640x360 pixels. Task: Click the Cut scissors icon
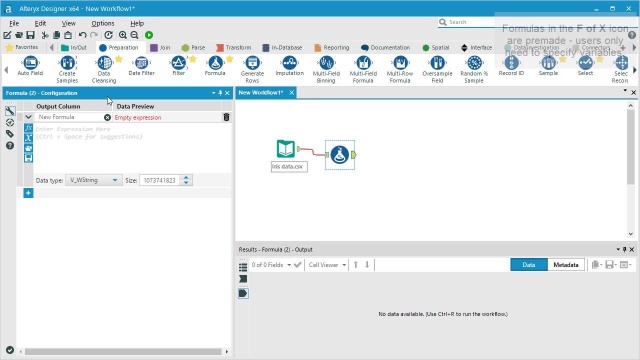45,35
